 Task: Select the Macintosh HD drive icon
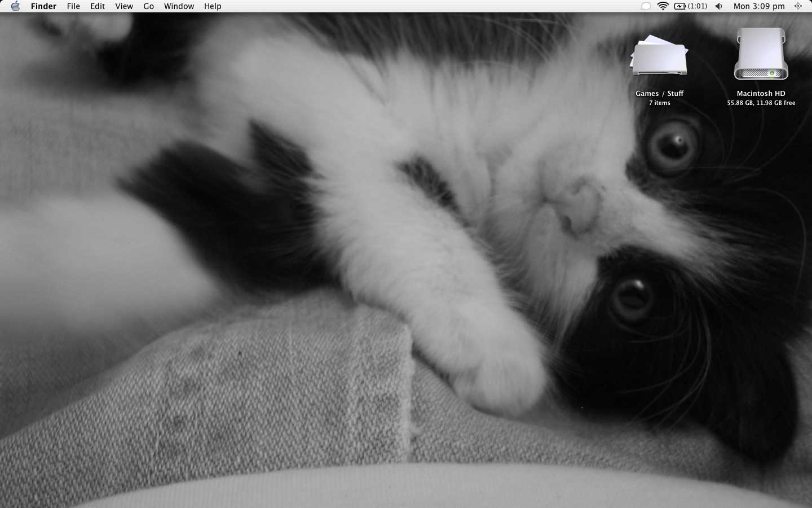point(761,54)
